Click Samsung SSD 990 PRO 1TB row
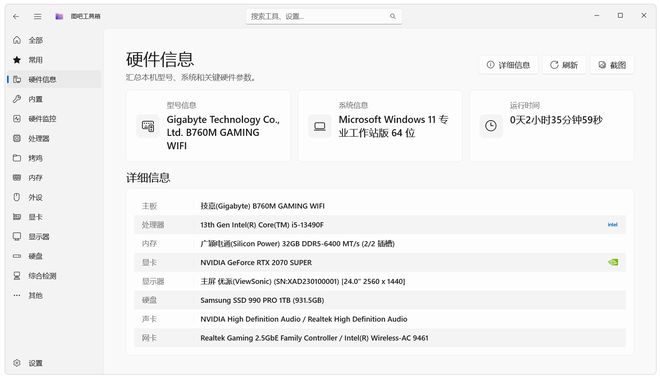660x379 pixels. [x=380, y=300]
